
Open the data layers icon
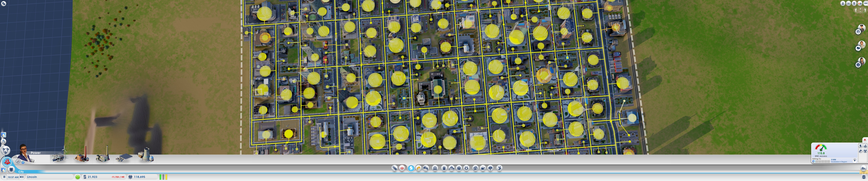click(864, 177)
